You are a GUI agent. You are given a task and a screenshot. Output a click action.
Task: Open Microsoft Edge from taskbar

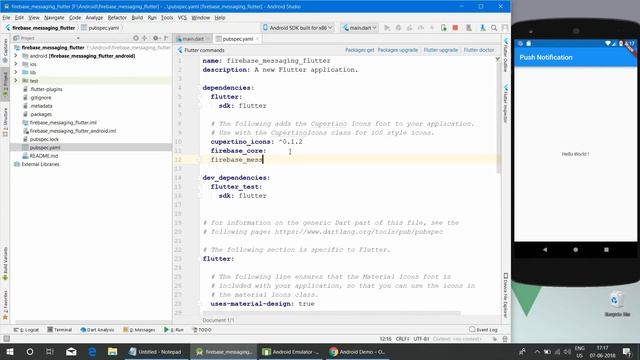click(x=92, y=351)
